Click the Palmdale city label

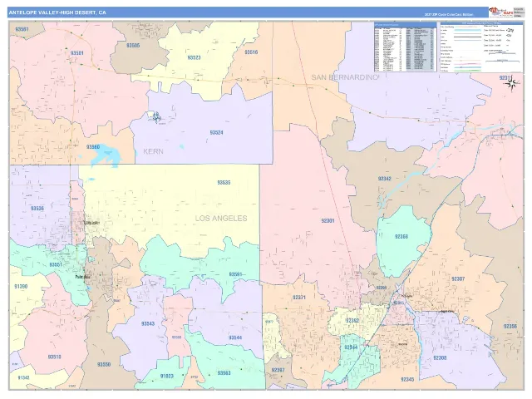click(x=82, y=277)
